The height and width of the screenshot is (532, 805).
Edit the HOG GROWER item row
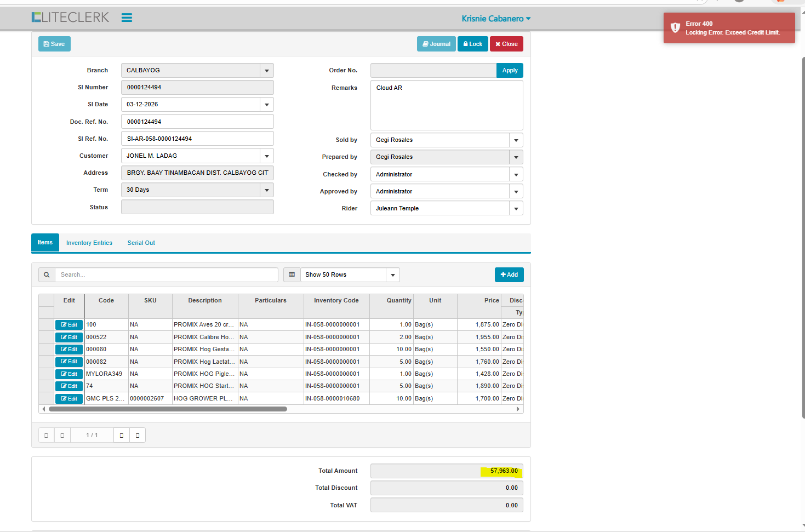(x=69, y=399)
